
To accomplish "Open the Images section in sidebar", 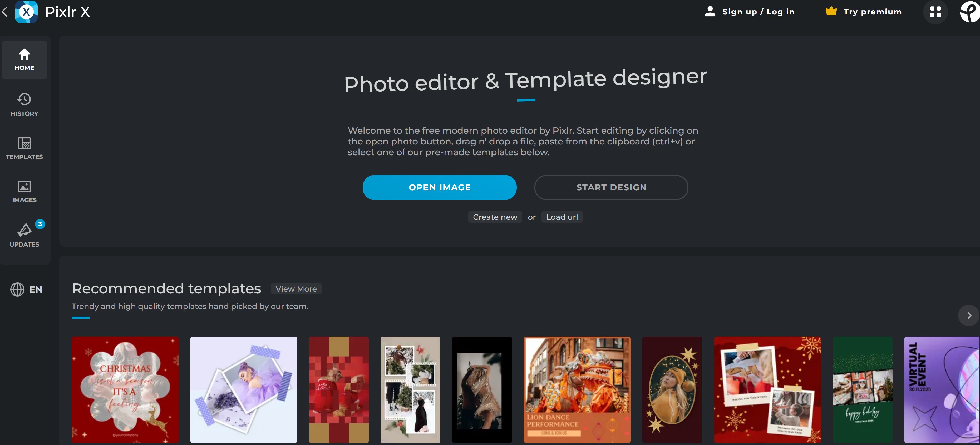I will coord(24,192).
